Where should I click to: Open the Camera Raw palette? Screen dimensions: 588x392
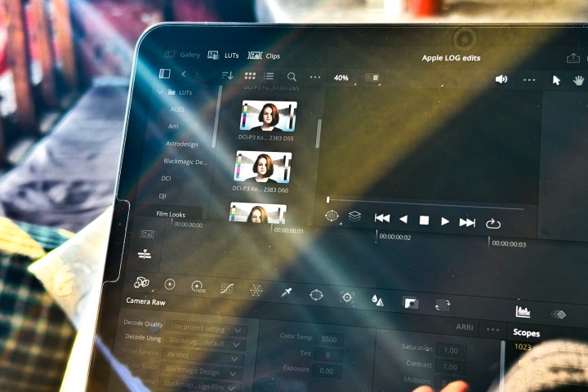coord(141,282)
